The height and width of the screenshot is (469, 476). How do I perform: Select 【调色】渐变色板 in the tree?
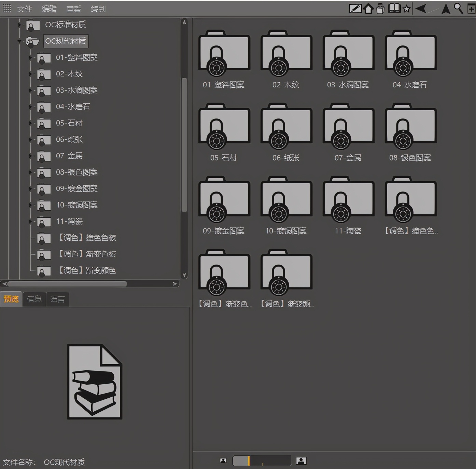pyautogui.click(x=87, y=254)
